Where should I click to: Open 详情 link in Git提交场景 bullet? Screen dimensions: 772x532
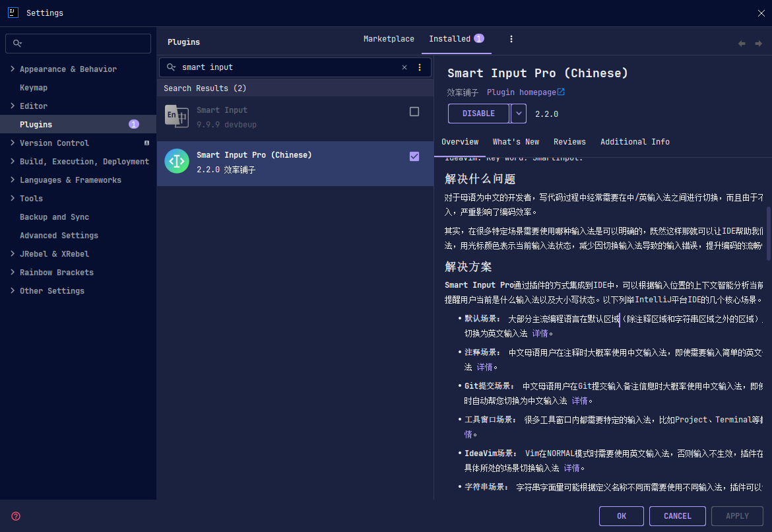579,401
